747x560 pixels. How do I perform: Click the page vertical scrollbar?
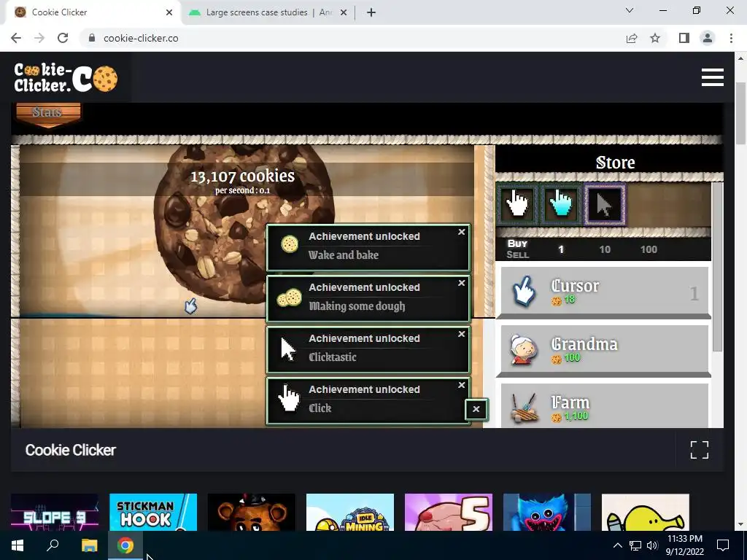pos(741,113)
